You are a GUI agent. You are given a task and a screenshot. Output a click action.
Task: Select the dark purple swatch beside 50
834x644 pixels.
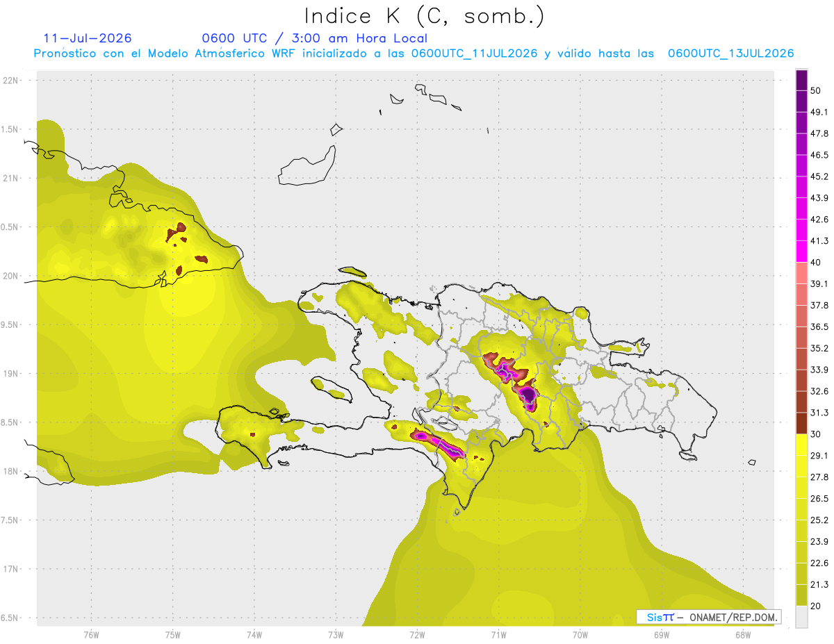(801, 80)
